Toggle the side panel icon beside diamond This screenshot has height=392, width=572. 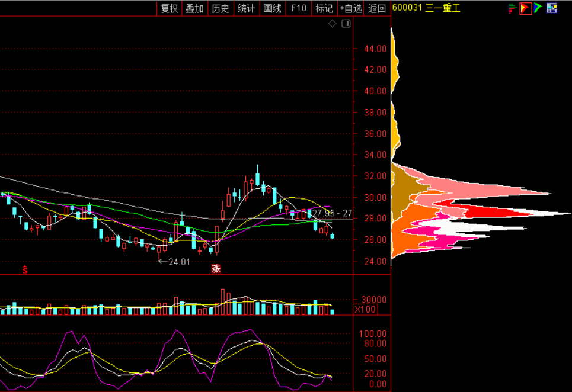pyautogui.click(x=346, y=24)
